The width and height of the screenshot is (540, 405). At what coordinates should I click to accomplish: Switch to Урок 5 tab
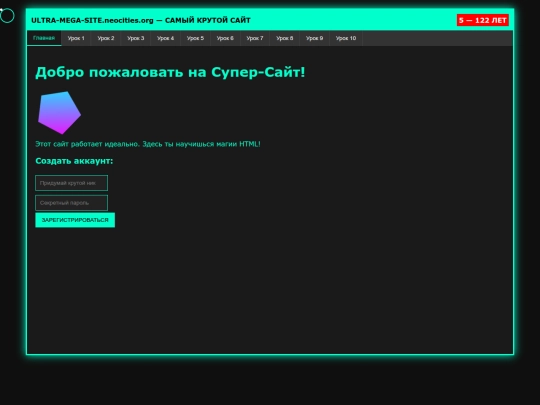click(x=195, y=38)
